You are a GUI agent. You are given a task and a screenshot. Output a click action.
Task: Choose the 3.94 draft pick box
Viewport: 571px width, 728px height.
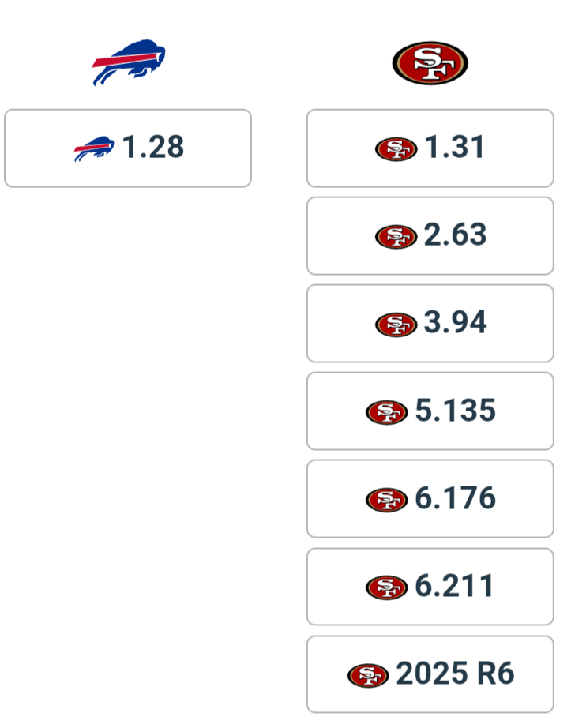[430, 324]
